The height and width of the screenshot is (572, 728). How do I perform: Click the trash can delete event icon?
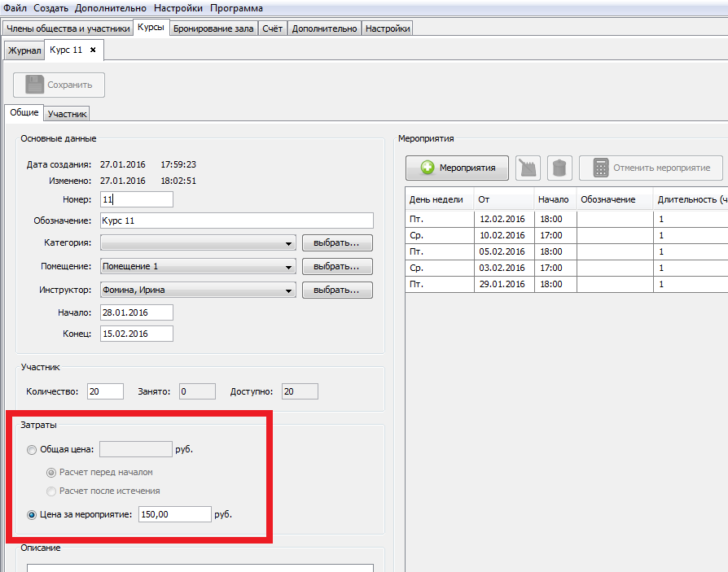point(559,168)
